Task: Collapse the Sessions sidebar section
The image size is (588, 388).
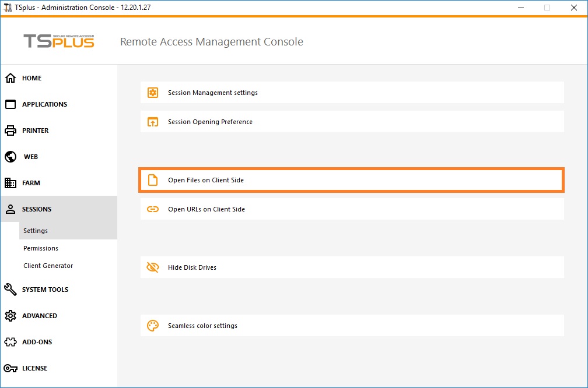Action: point(37,209)
